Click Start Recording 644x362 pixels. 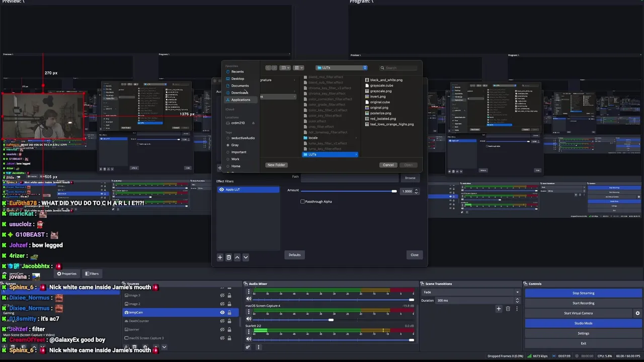(583, 303)
